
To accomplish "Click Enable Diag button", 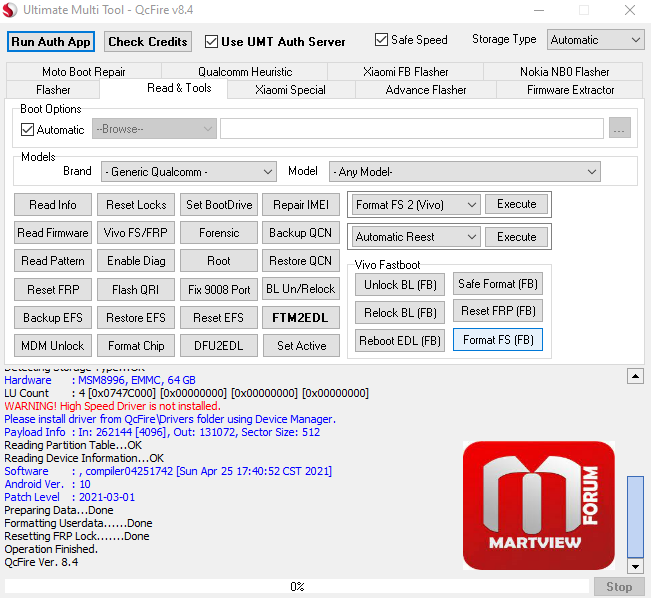I will click(x=136, y=261).
